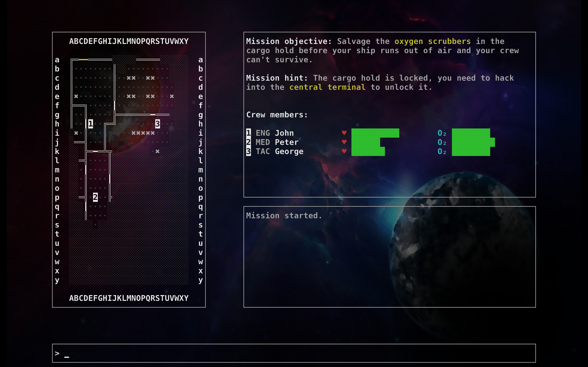Click the five-x cluster on map row i
The height and width of the screenshot is (367, 588).
(143, 133)
